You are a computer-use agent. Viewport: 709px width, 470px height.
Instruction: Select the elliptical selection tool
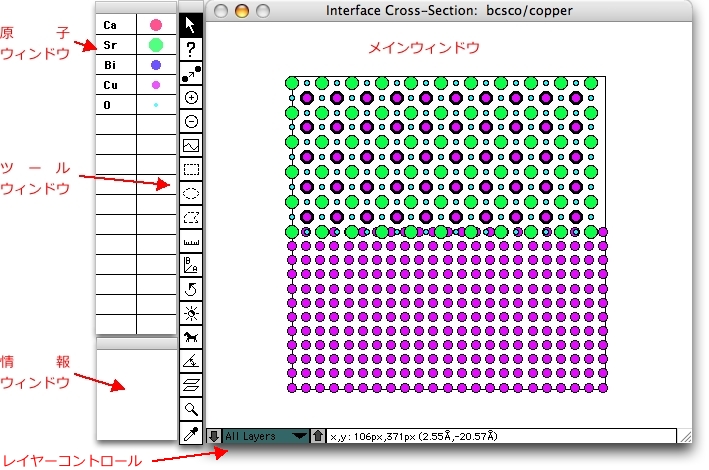click(191, 194)
